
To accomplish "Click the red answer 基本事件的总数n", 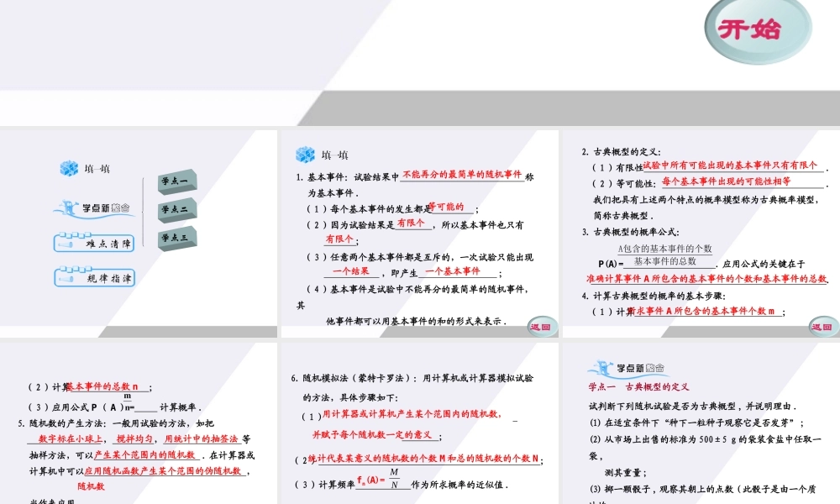I will 102,386.
